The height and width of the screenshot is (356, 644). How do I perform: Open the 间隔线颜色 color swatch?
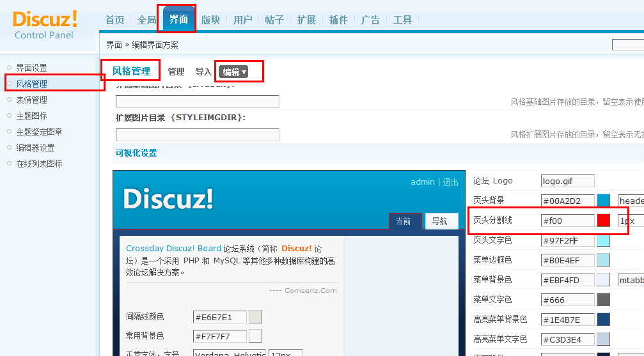point(255,316)
